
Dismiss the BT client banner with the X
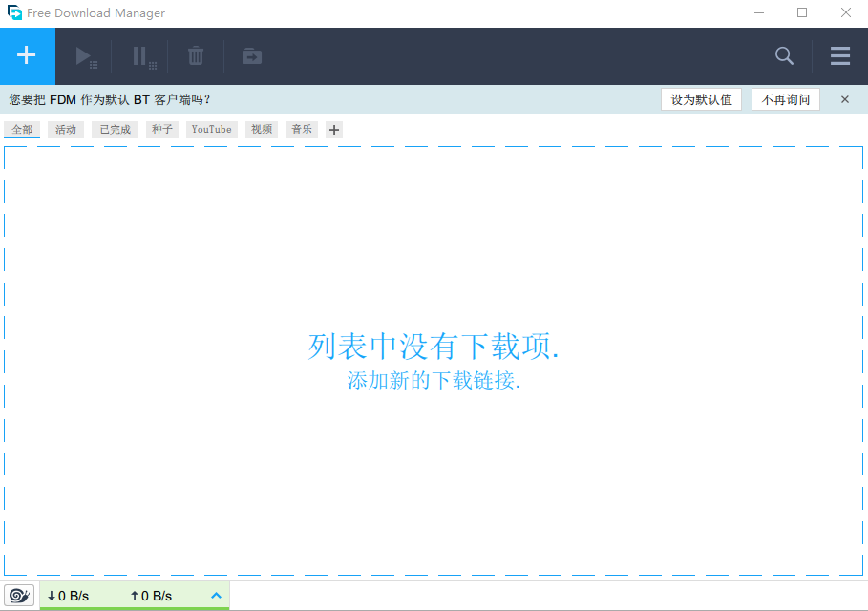coord(844,99)
